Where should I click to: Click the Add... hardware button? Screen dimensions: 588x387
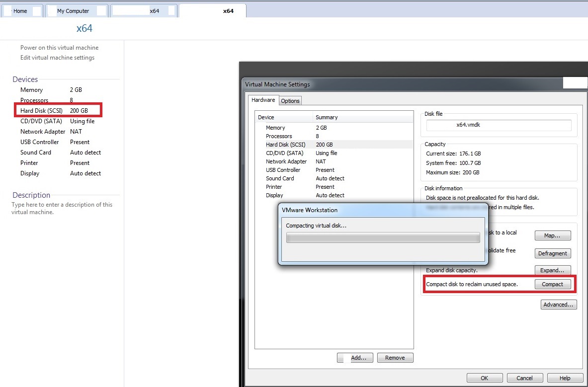pyautogui.click(x=355, y=358)
